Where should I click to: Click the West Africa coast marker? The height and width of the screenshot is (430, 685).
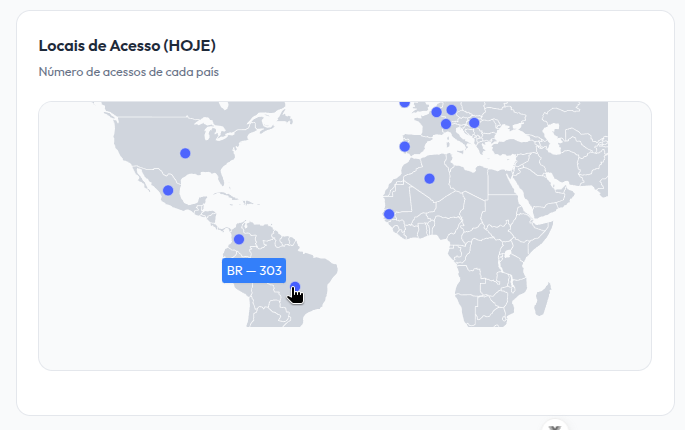pos(389,214)
